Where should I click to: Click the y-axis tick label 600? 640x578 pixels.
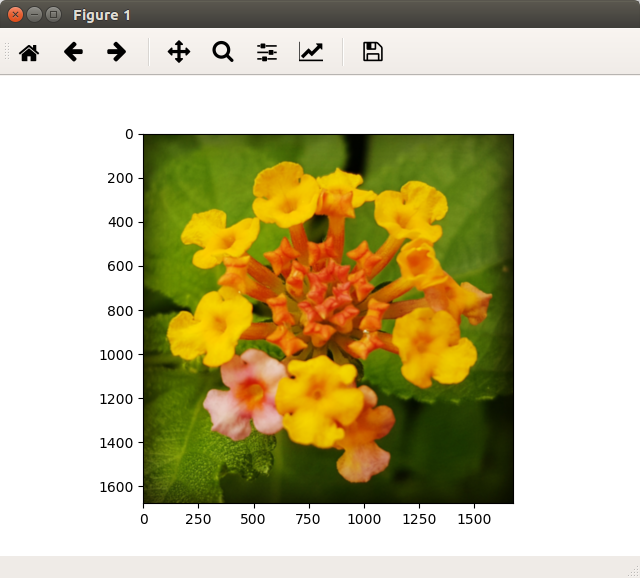click(120, 267)
